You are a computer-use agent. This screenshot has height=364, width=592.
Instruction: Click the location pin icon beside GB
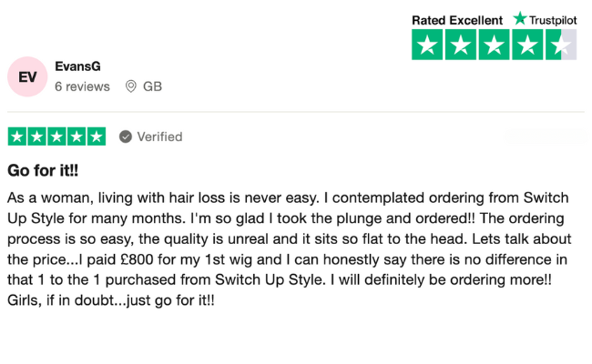coord(131,86)
